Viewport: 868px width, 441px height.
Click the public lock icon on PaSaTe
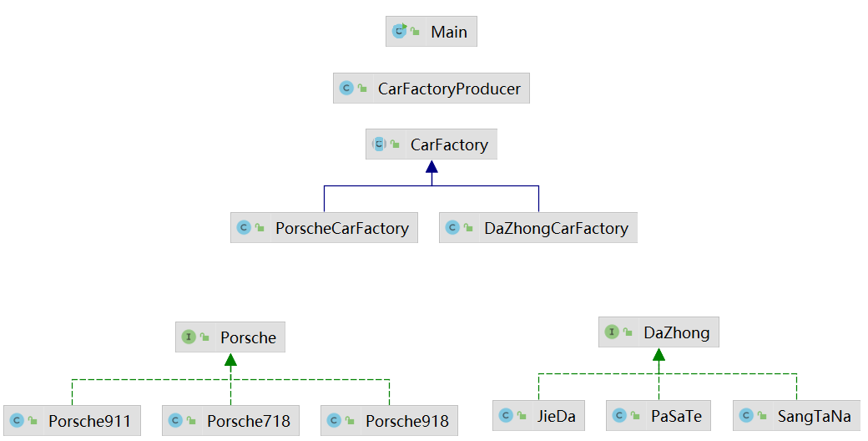click(635, 416)
